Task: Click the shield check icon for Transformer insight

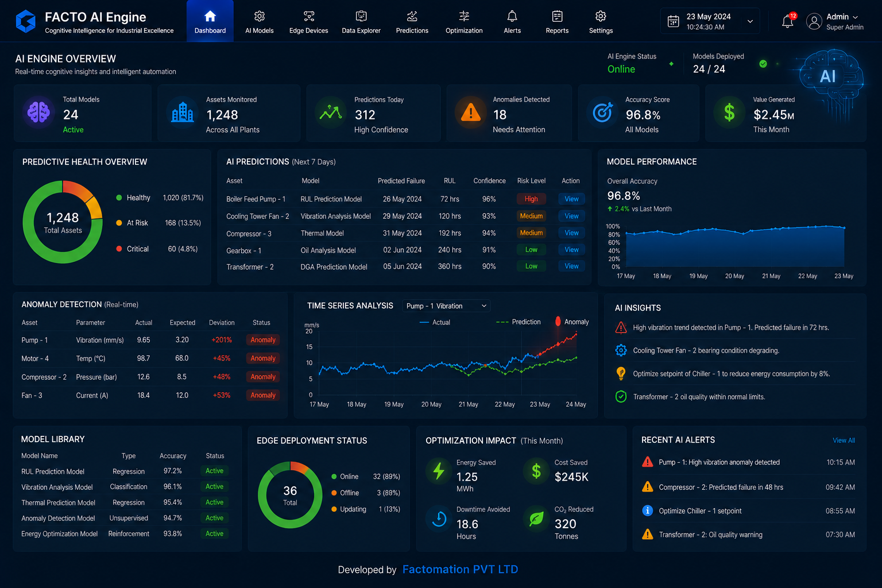Action: pos(621,396)
